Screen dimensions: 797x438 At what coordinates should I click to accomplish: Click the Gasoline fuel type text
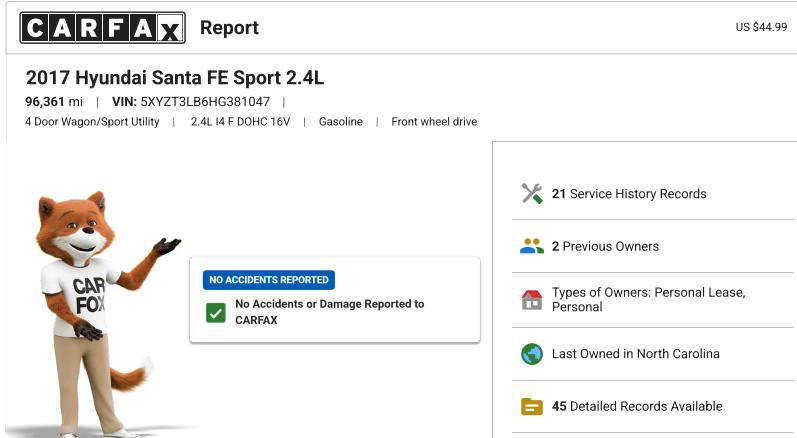pyautogui.click(x=341, y=122)
